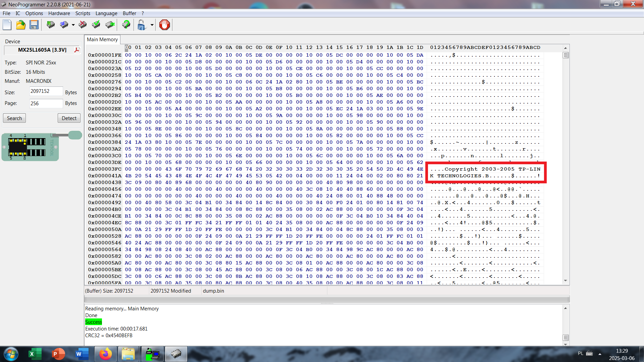Open the Buffer menu

point(129,13)
